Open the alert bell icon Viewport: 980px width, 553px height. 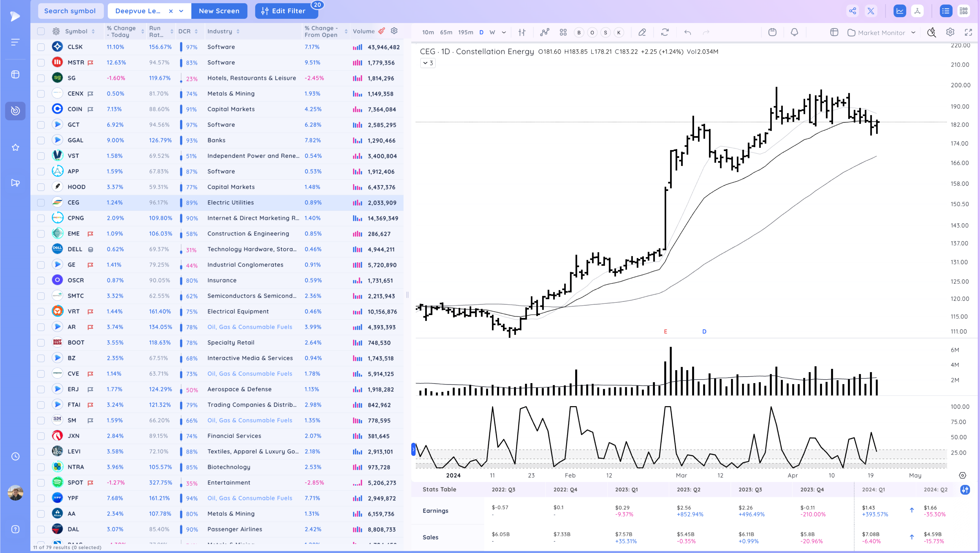(x=794, y=32)
